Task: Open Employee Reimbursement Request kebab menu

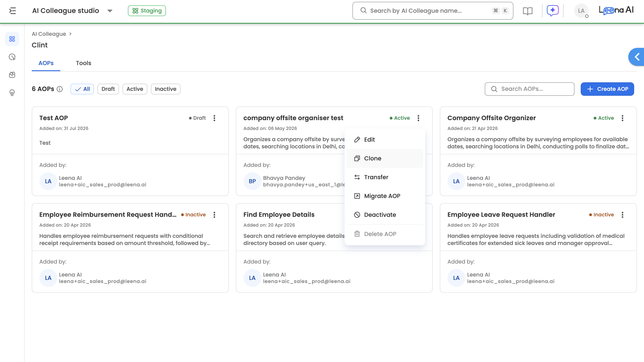Action: coord(214,215)
